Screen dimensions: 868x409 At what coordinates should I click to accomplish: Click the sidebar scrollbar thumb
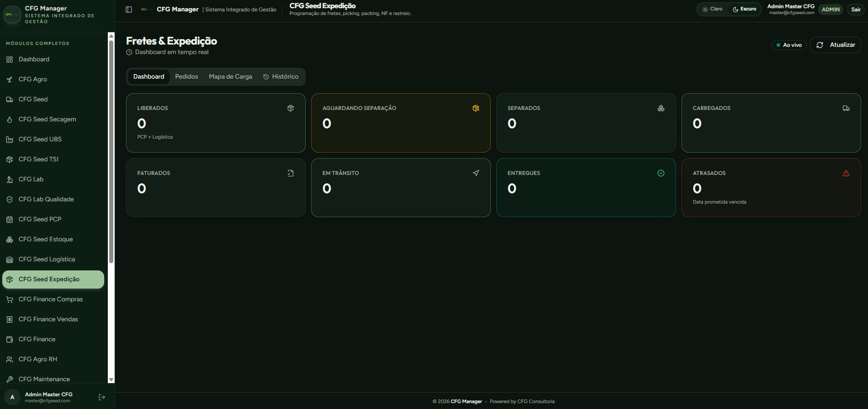point(111,152)
